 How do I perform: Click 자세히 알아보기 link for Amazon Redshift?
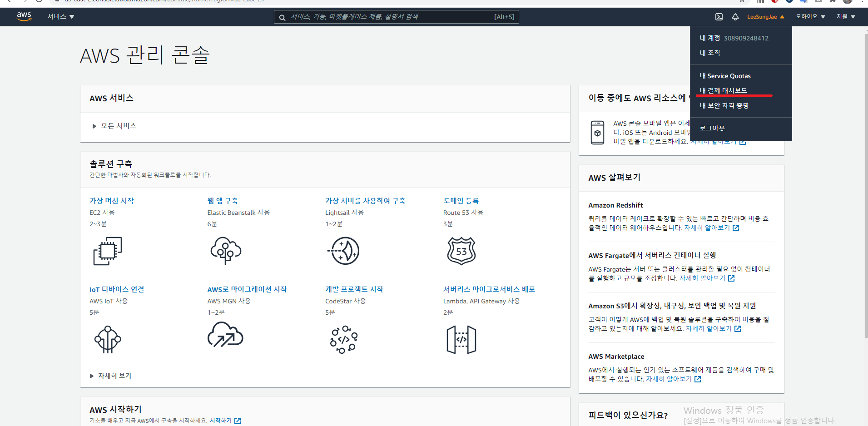(707, 228)
